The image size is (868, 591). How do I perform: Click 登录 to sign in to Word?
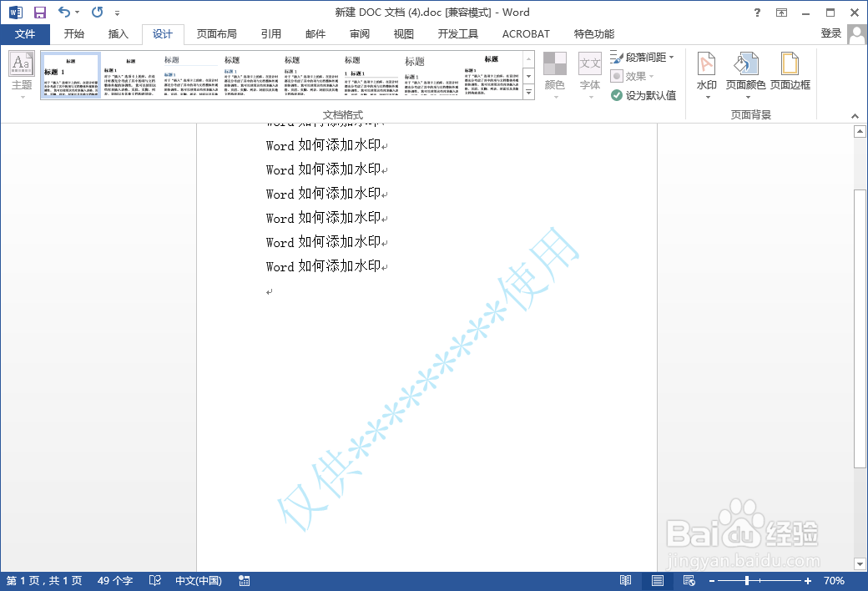[831, 33]
